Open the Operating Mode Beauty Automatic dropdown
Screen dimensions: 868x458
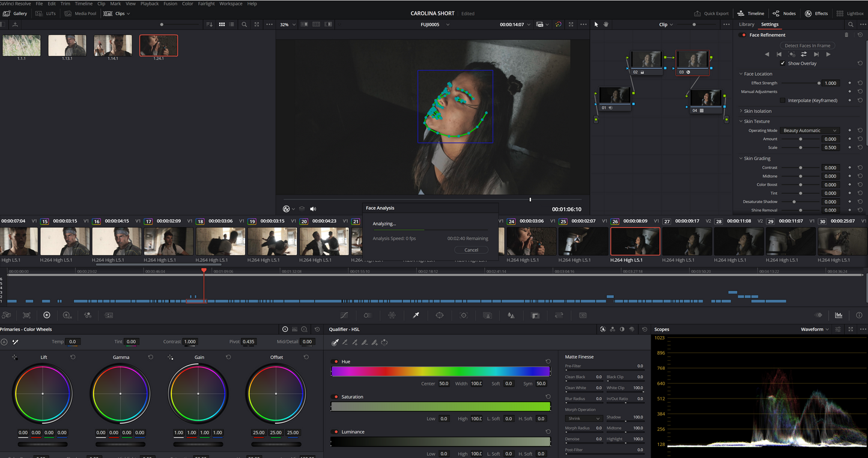click(x=810, y=130)
